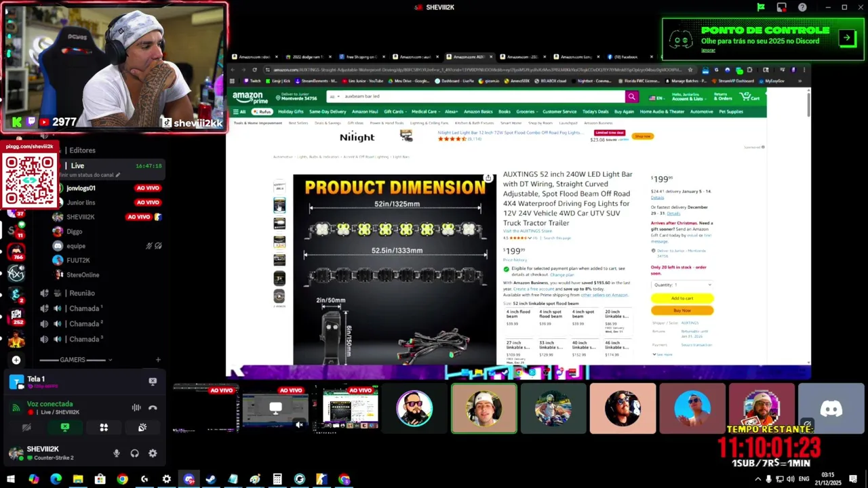Open Returns & Orders link
This screenshot has height=488, width=868.
(723, 98)
